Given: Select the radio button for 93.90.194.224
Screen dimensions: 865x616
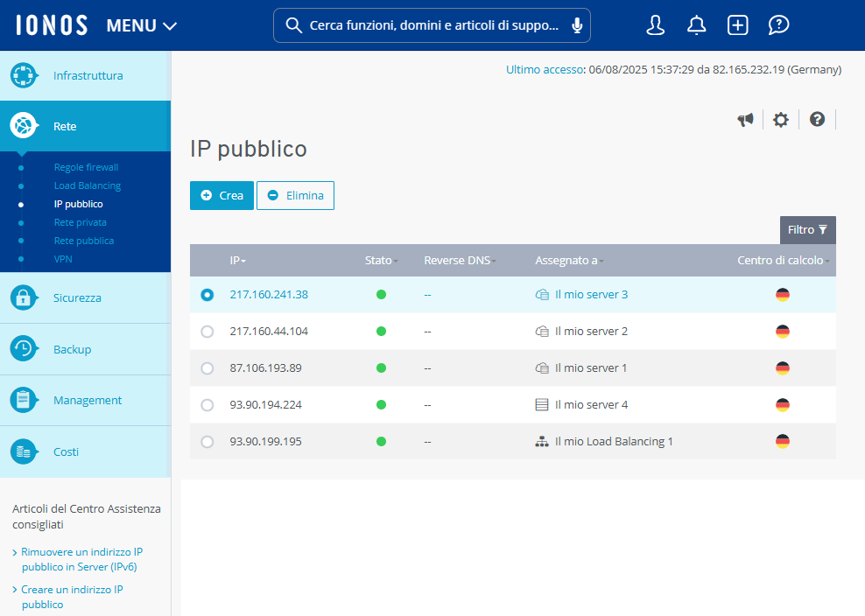Looking at the screenshot, I should 207,405.
